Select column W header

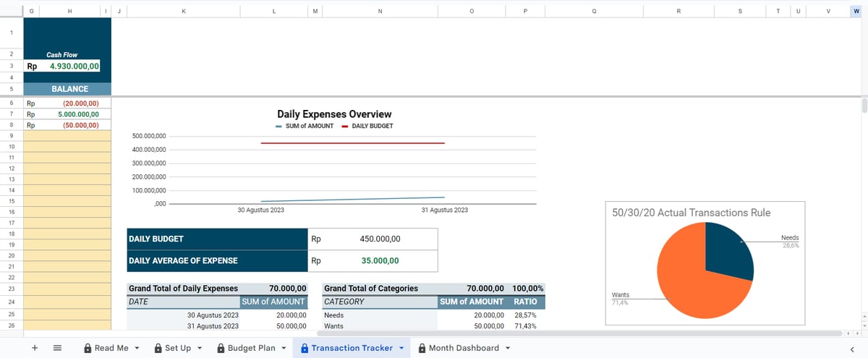coord(856,10)
